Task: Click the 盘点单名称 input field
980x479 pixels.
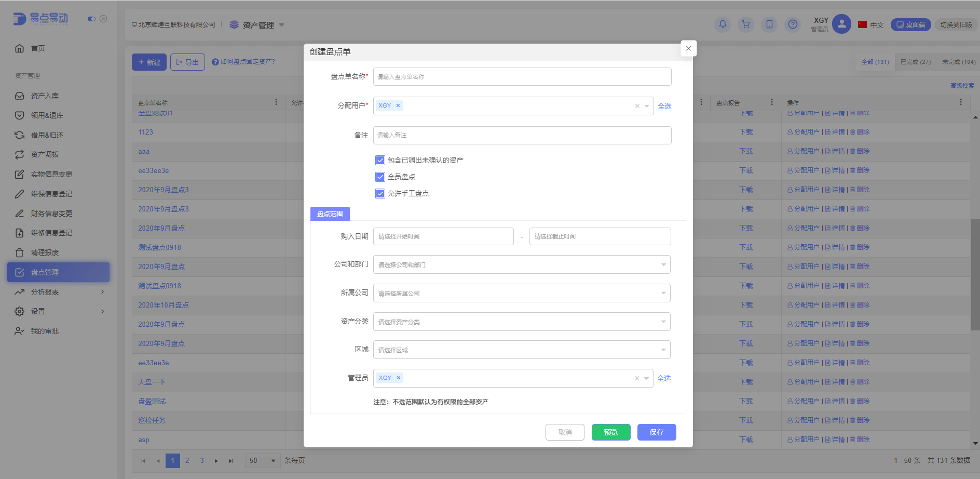Action: (x=521, y=76)
